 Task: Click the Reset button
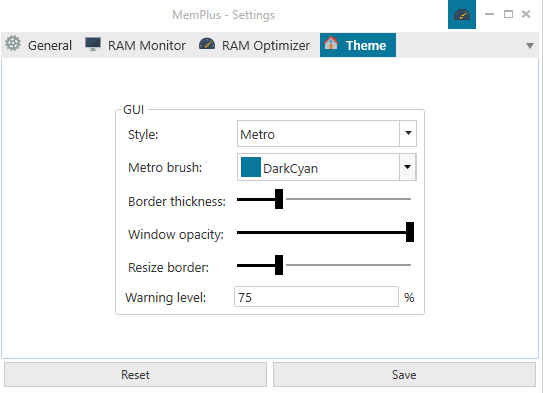pos(135,375)
